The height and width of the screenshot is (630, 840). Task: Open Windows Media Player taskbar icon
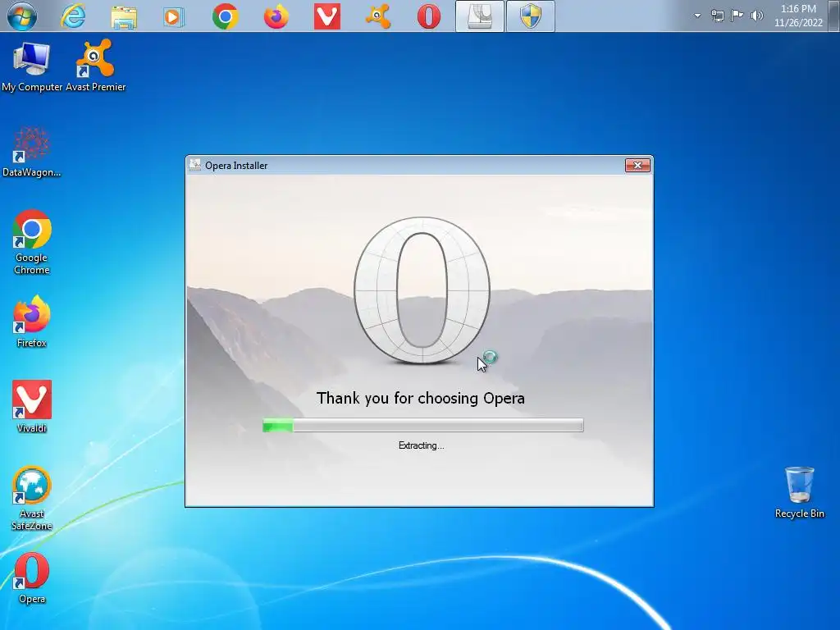174,16
